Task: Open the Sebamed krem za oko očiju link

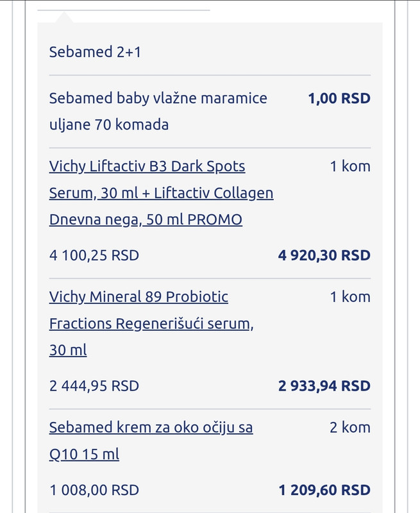Action: point(151,428)
